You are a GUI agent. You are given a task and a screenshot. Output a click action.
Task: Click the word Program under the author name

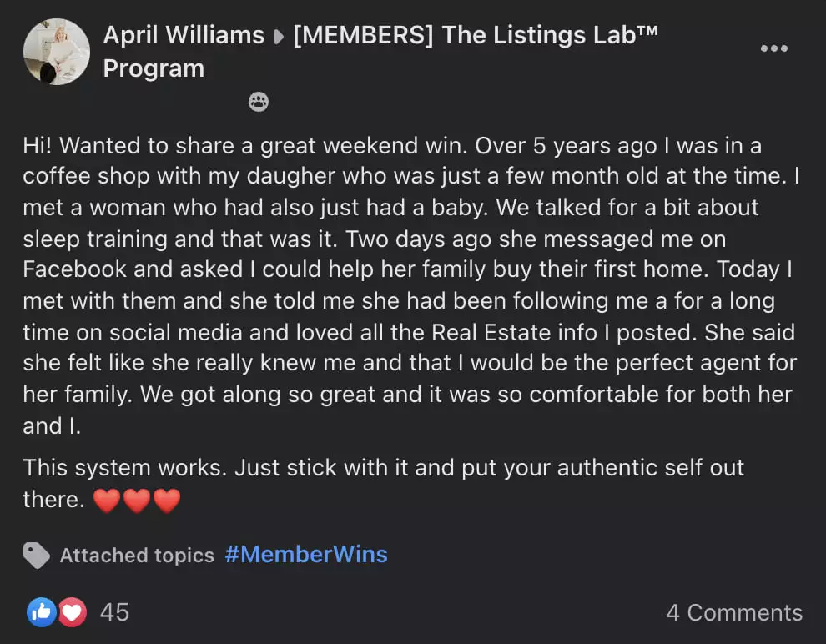pyautogui.click(x=154, y=69)
